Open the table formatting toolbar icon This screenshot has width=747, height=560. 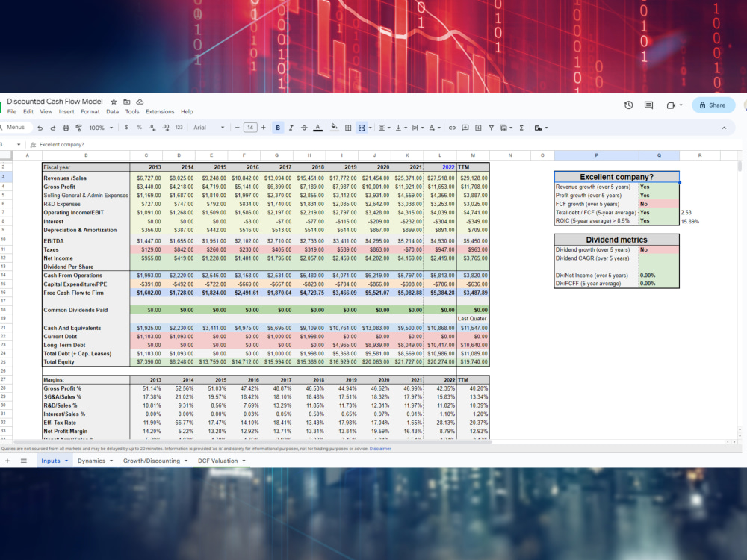tap(541, 128)
